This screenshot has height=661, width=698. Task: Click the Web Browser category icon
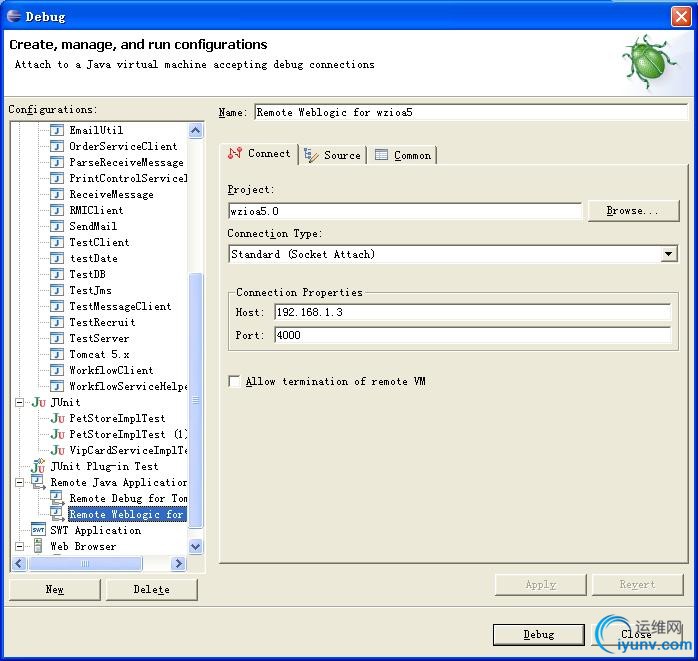38,546
